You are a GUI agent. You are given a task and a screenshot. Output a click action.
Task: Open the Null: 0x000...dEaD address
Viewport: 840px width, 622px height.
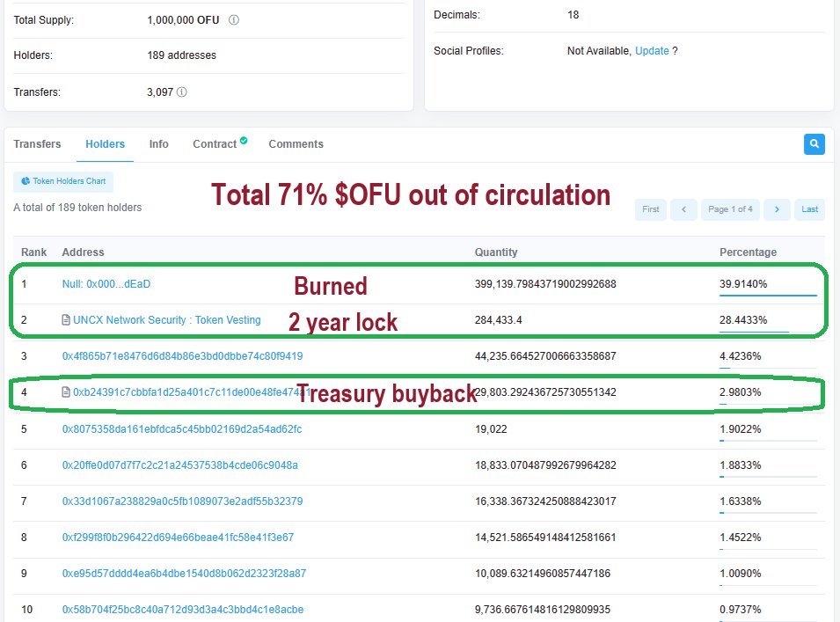click(106, 284)
